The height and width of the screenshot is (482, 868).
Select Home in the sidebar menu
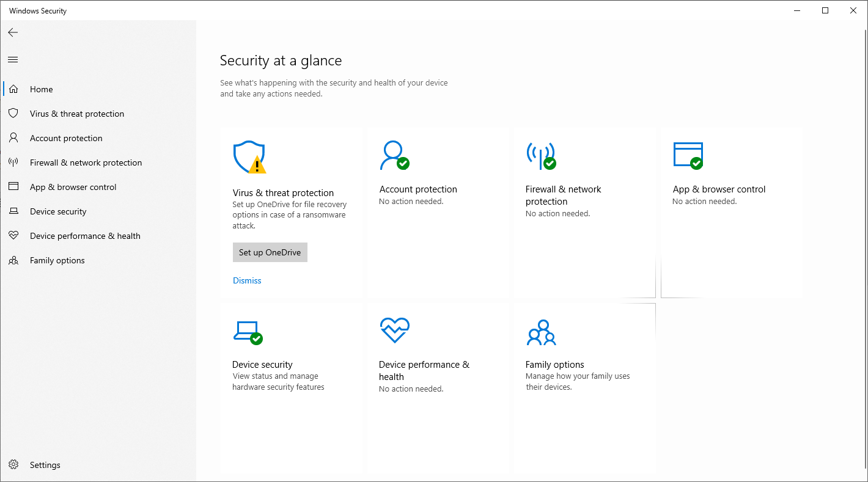coord(42,89)
